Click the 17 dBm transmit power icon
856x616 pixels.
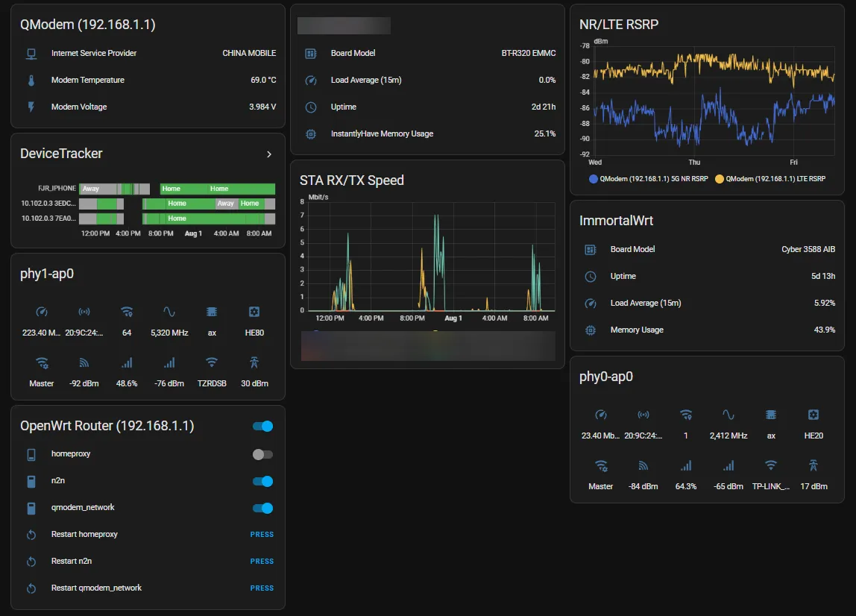click(x=813, y=466)
